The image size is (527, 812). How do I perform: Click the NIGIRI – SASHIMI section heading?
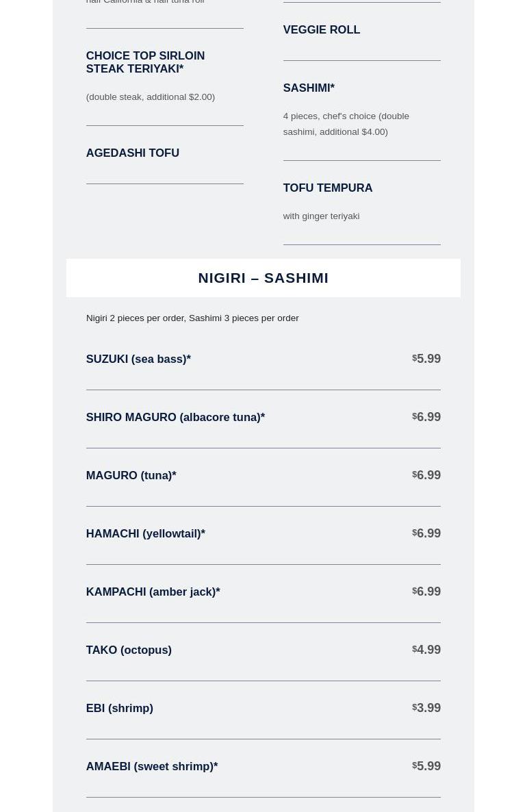point(263,278)
